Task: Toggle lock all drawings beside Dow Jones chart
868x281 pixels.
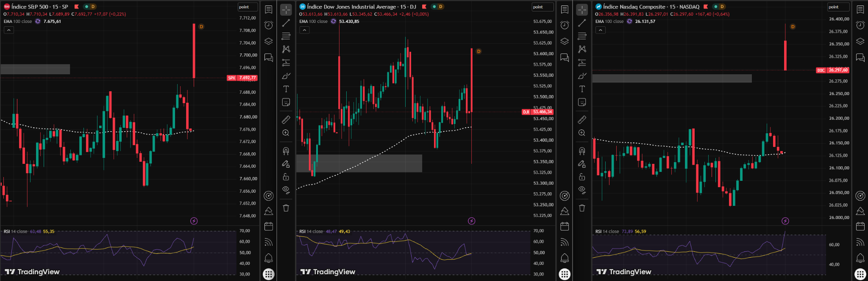Action: [286, 177]
